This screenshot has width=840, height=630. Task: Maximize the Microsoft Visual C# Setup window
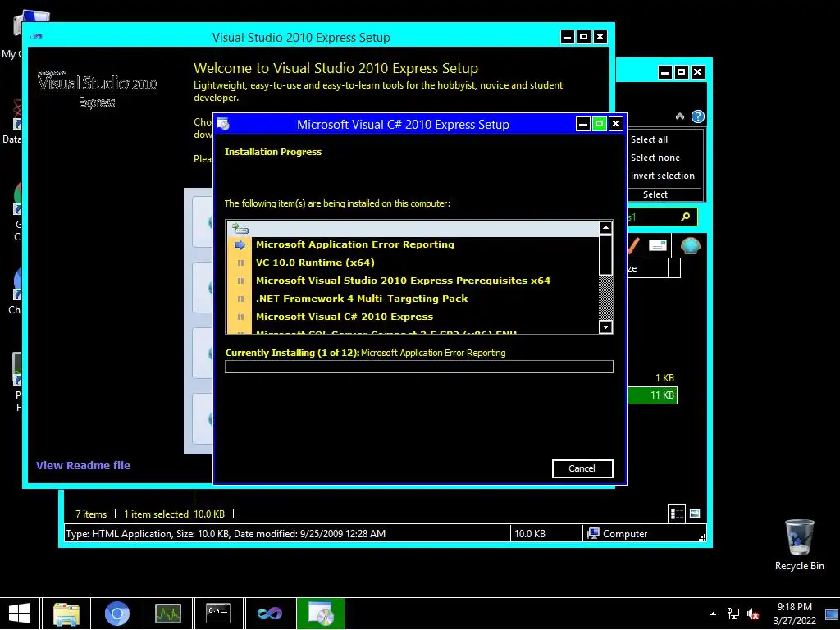600,125
